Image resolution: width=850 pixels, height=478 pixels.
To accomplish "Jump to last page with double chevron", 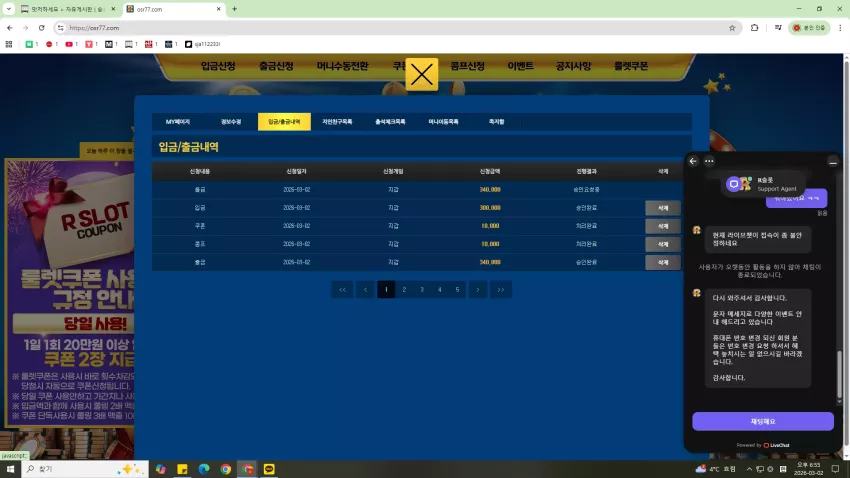I will point(500,289).
